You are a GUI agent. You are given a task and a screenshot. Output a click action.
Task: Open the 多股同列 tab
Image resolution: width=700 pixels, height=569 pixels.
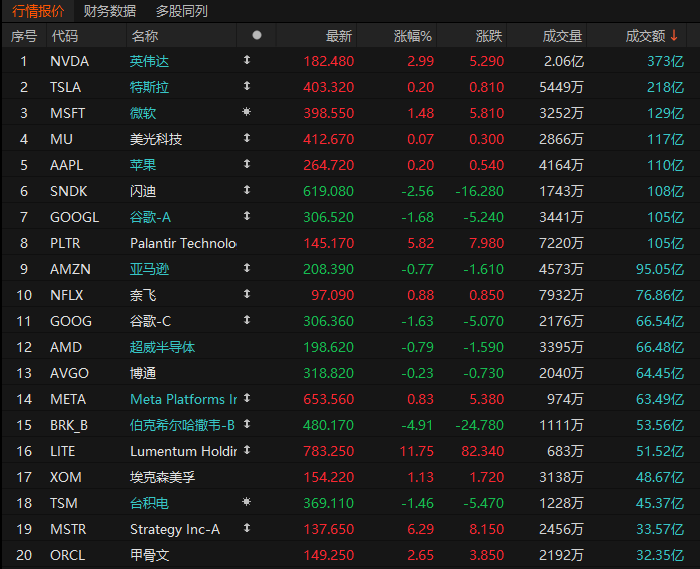click(x=182, y=11)
